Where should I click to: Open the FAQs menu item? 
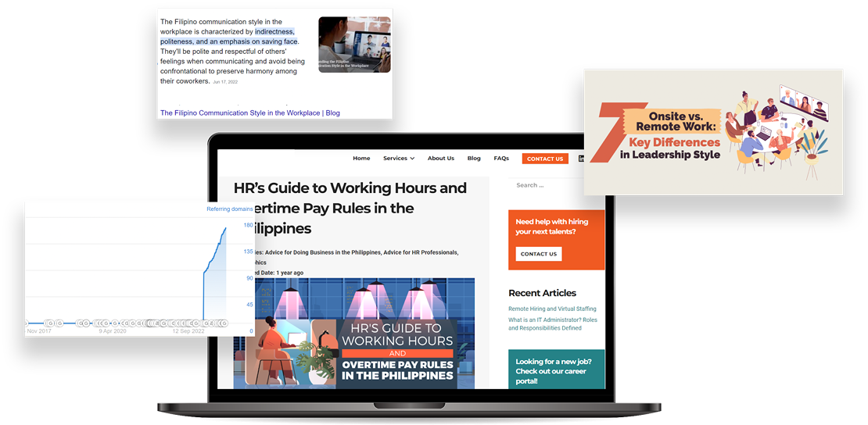(x=501, y=159)
